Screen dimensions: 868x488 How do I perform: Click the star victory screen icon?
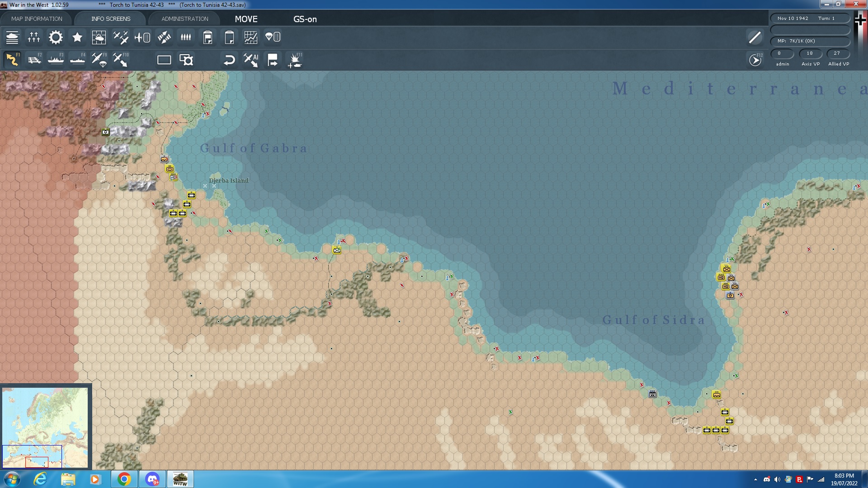point(77,38)
